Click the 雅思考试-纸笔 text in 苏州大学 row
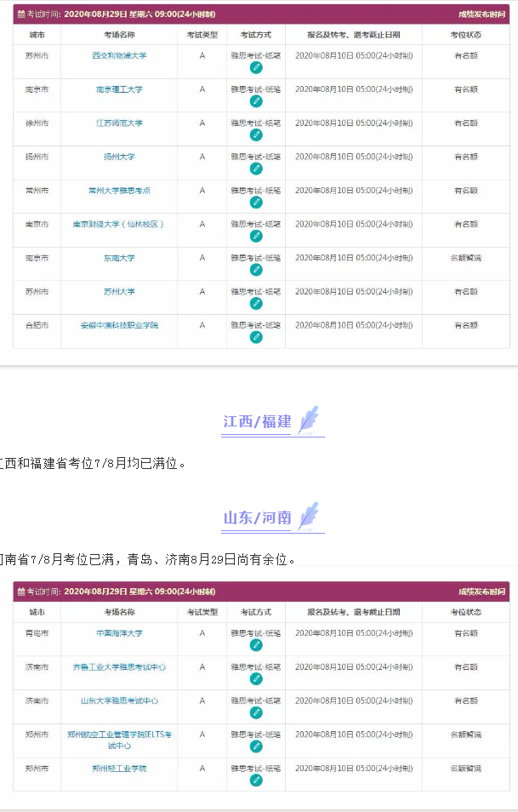Screen dimensions: 518x812 pos(256,292)
